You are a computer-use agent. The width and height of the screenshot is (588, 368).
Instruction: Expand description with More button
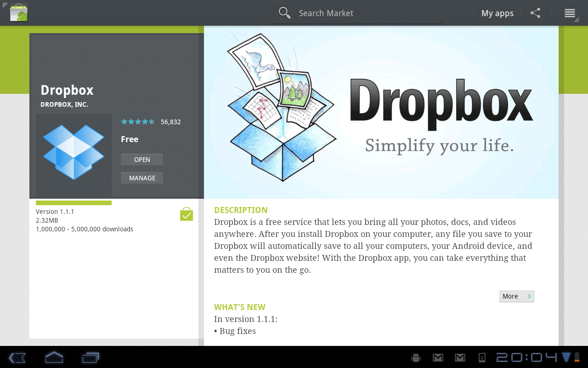point(516,296)
